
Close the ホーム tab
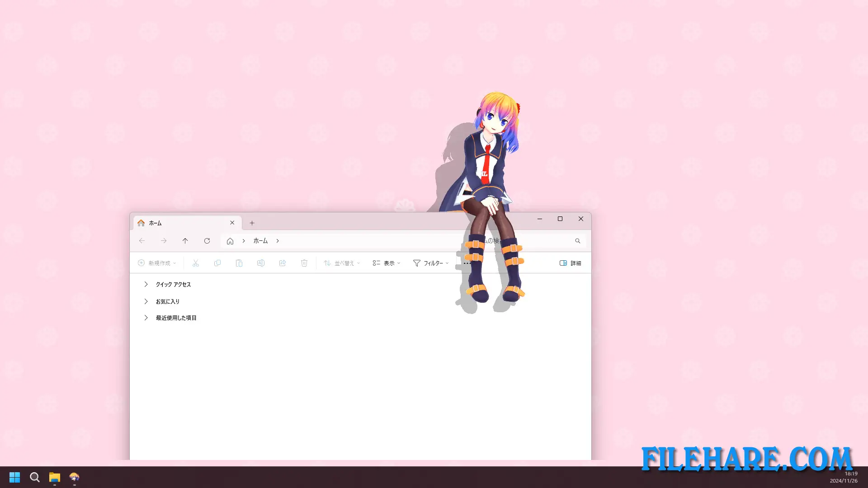click(232, 223)
